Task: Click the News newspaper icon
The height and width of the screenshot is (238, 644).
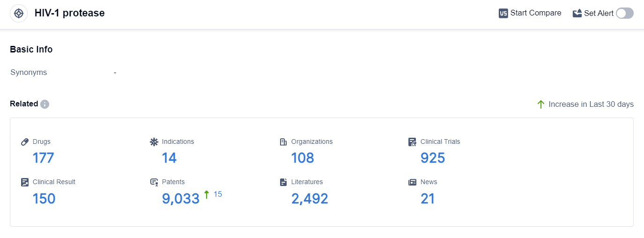Action: point(412,182)
